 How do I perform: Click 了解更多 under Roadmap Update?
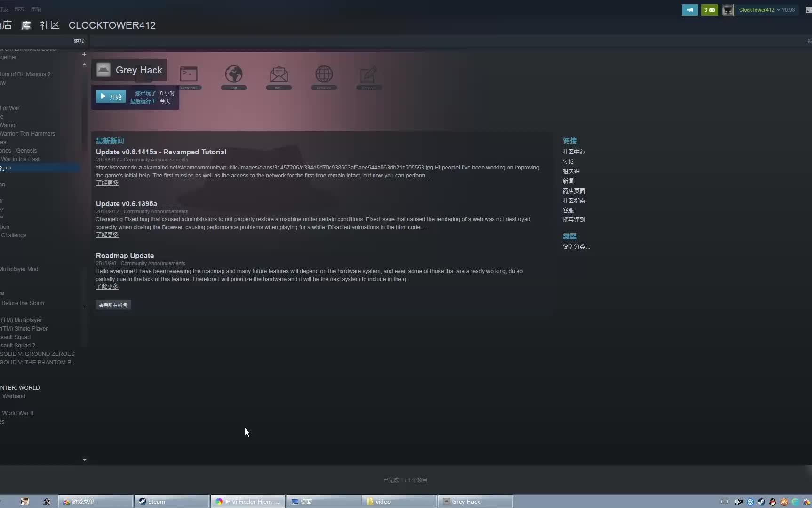(x=107, y=287)
